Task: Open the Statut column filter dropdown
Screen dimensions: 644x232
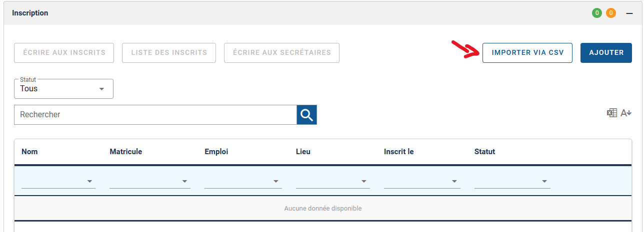Action: (512, 181)
